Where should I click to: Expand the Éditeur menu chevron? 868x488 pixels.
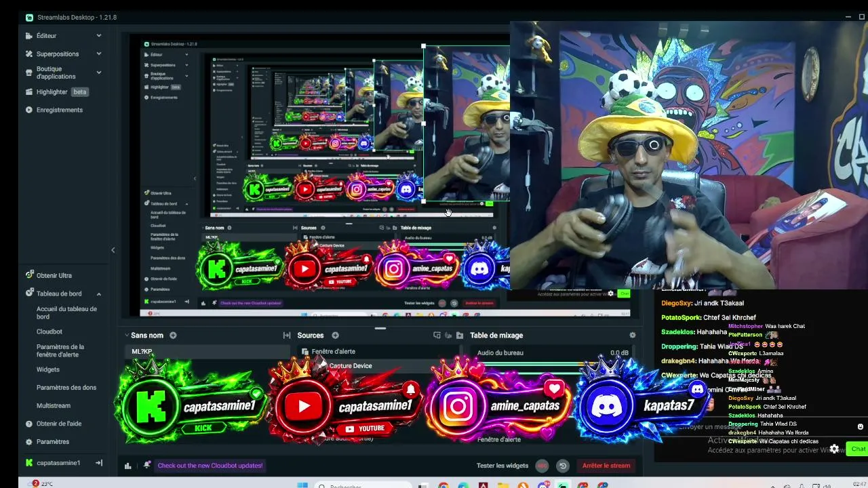point(99,36)
